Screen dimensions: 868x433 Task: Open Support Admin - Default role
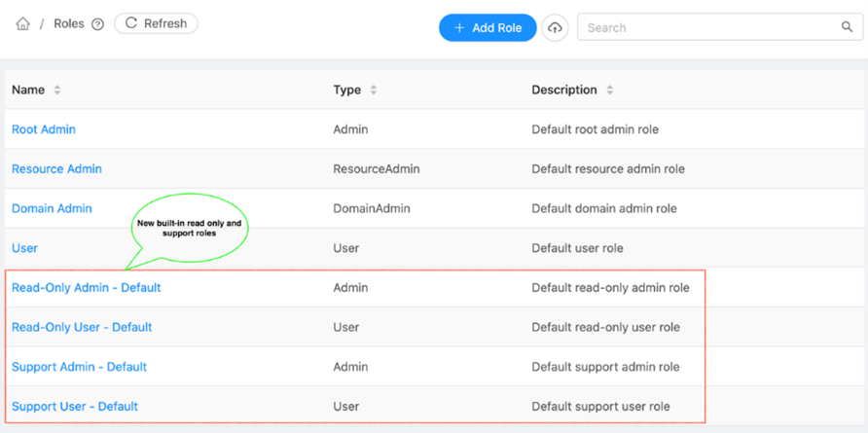click(x=79, y=367)
